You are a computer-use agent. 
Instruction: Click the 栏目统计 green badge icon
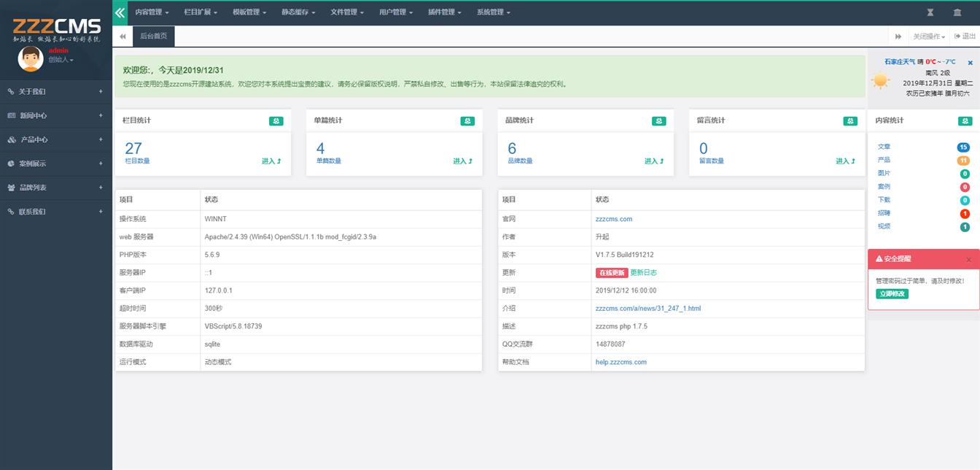coord(276,121)
